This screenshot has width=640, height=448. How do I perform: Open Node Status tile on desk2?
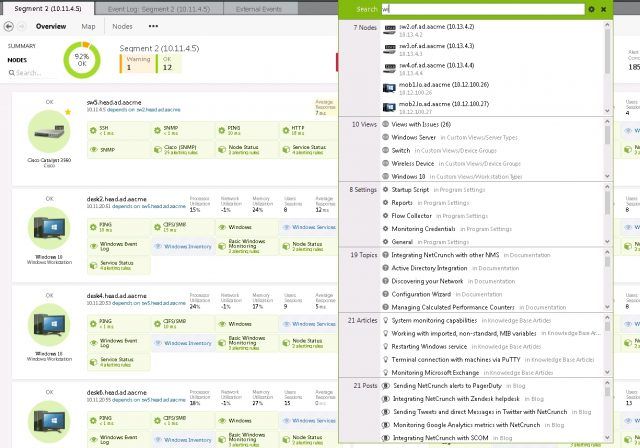click(308, 246)
